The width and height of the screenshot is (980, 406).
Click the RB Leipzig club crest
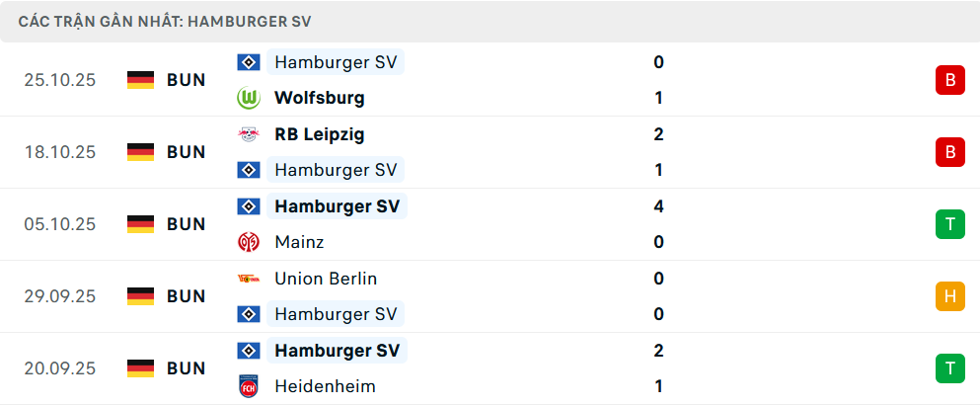pos(248,134)
